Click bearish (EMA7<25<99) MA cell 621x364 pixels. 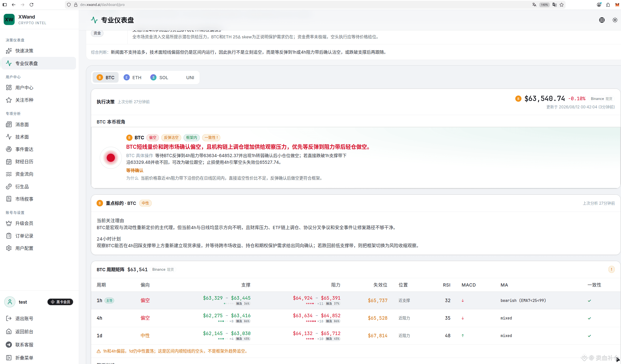(x=523, y=300)
